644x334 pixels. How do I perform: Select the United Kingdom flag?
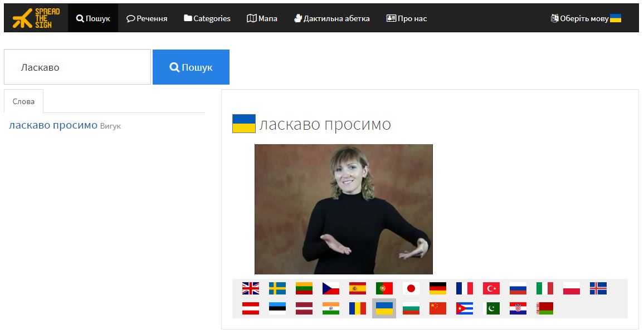[x=251, y=288]
